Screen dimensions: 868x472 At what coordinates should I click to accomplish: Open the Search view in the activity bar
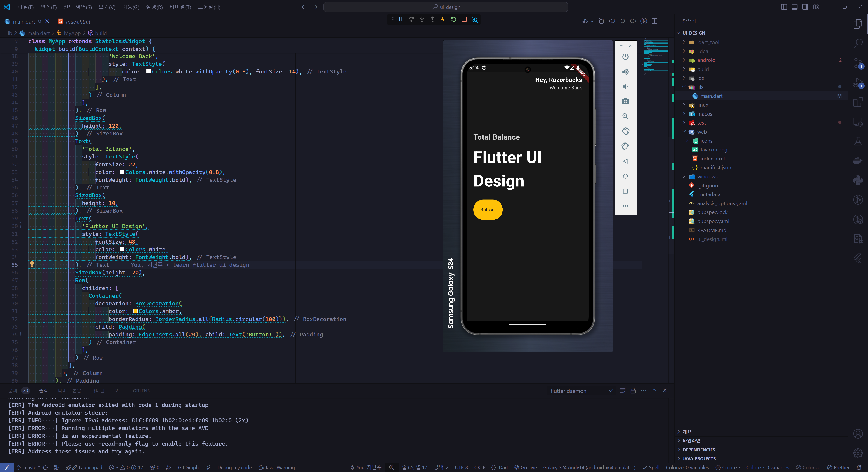coord(858,43)
